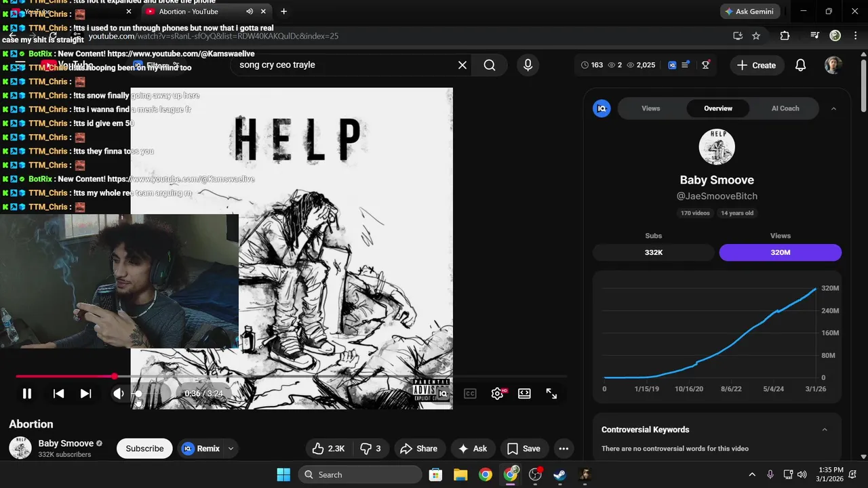Start voice search with microphone icon

pos(528,65)
